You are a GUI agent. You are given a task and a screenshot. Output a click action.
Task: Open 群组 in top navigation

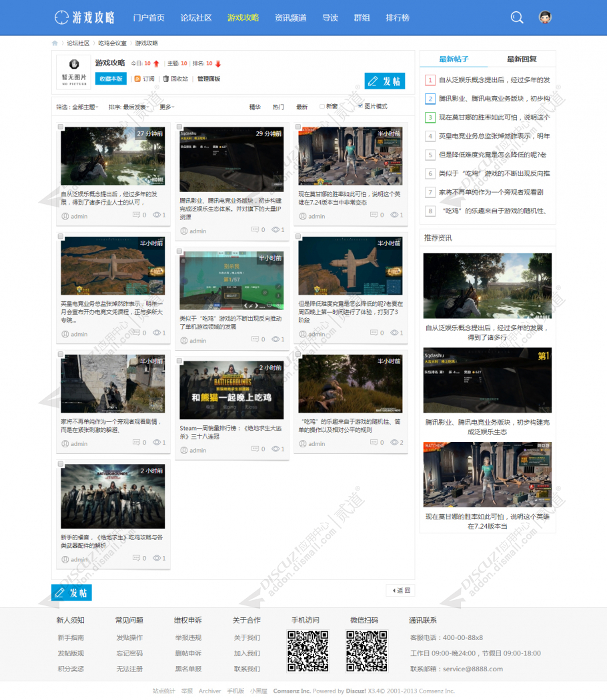(362, 18)
